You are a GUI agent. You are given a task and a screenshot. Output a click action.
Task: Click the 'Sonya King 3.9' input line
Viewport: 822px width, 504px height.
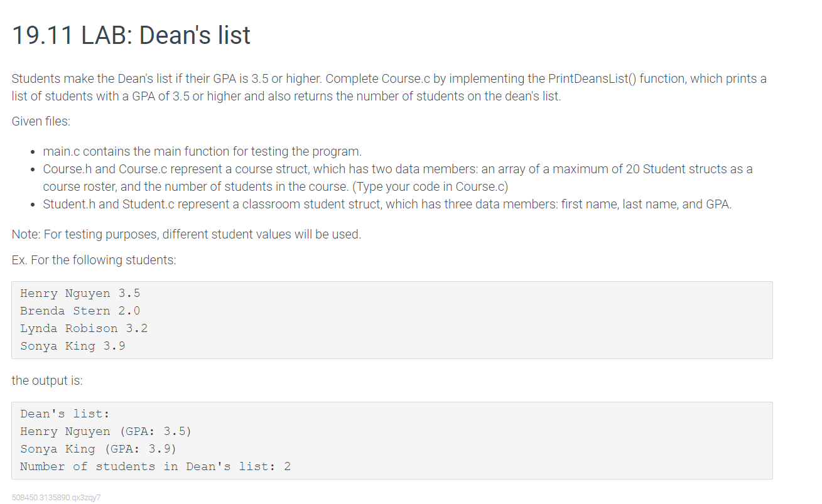coord(72,346)
